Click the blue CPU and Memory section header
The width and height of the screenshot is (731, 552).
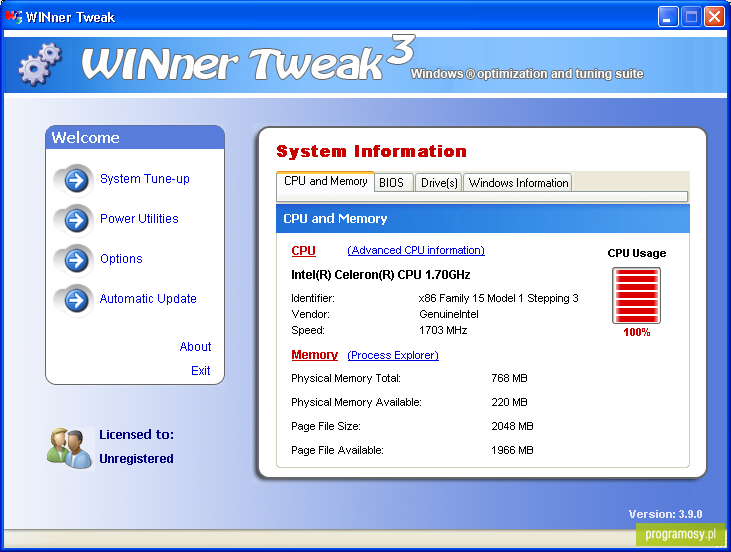(483, 219)
